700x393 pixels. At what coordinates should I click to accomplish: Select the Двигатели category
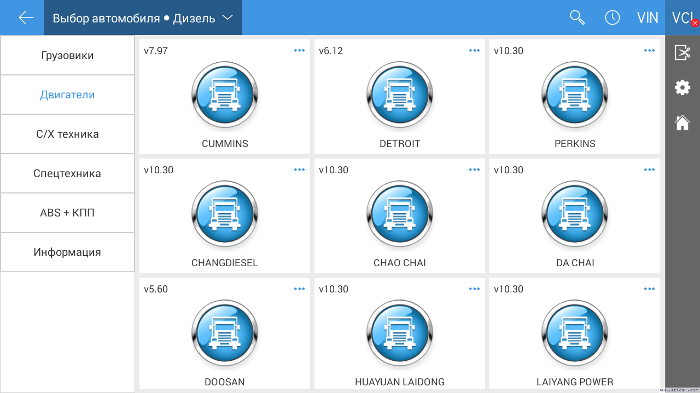pos(67,95)
